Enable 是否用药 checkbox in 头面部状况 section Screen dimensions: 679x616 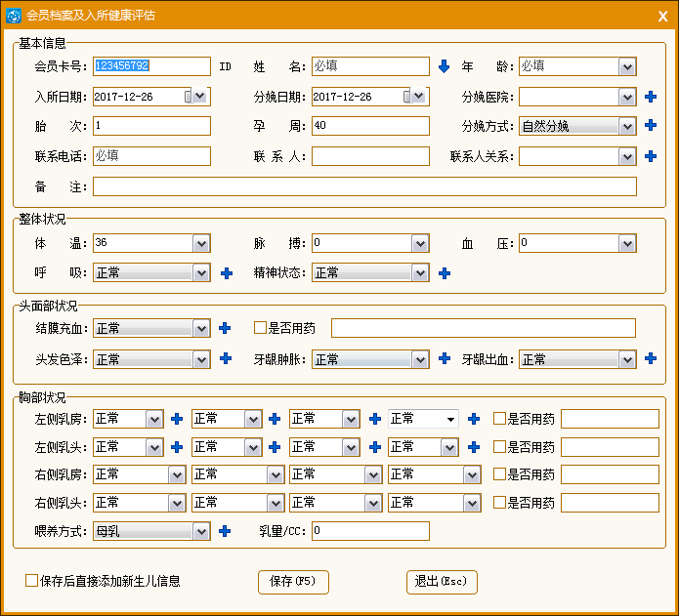coord(261,328)
